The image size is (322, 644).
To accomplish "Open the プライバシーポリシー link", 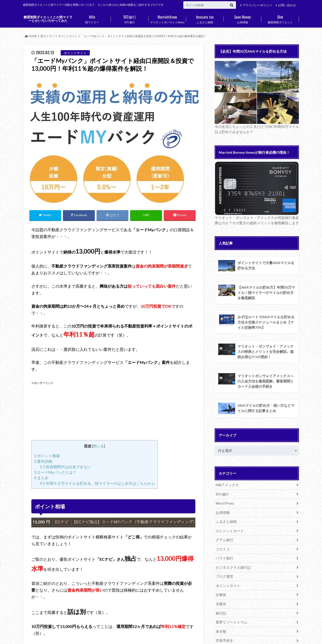I will (256, 5).
